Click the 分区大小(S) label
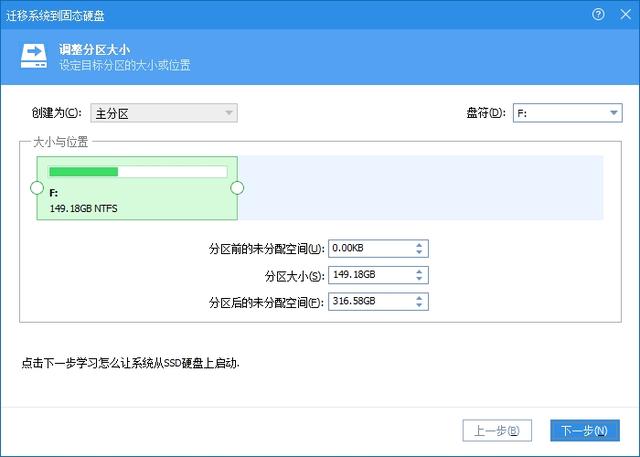 coord(295,276)
